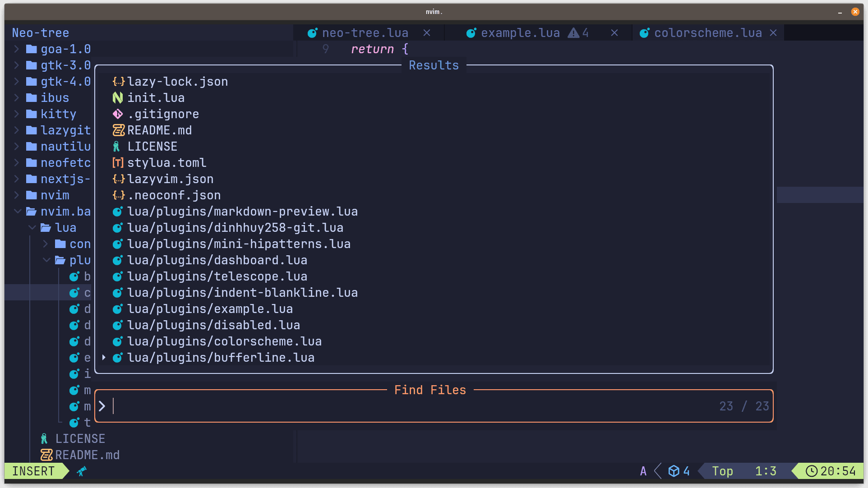Click the INSERT mode status indicator
Image resolution: width=868 pixels, height=488 pixels.
click(x=33, y=471)
